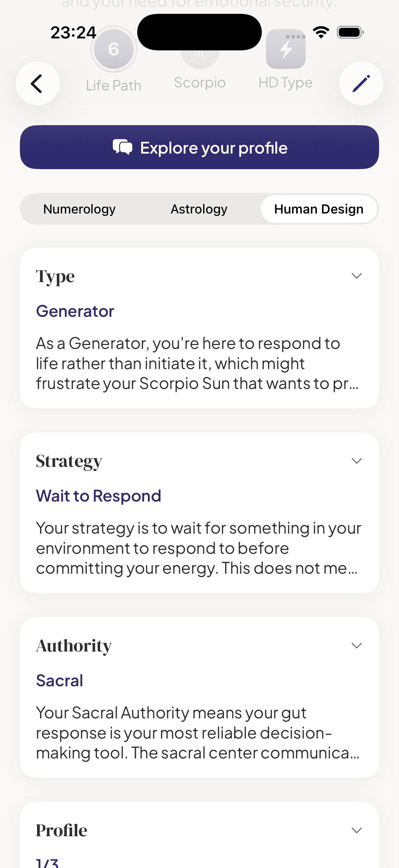Tap the back arrow button
The height and width of the screenshot is (868, 399).
pyautogui.click(x=37, y=83)
